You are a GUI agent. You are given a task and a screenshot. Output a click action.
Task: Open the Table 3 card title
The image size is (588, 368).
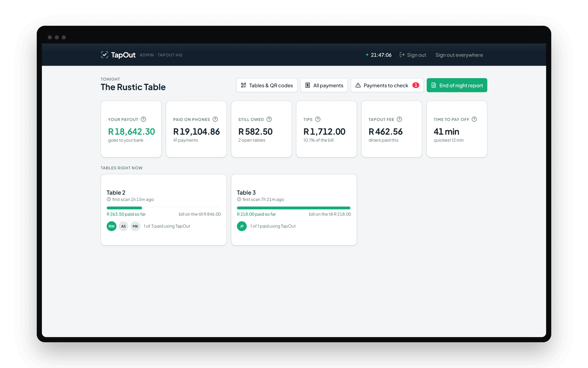(246, 193)
